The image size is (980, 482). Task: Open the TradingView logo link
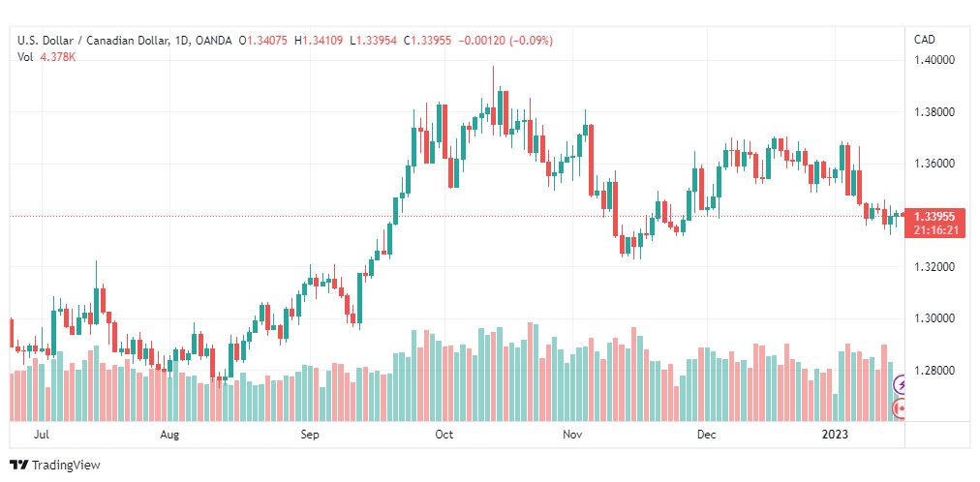pos(55,465)
